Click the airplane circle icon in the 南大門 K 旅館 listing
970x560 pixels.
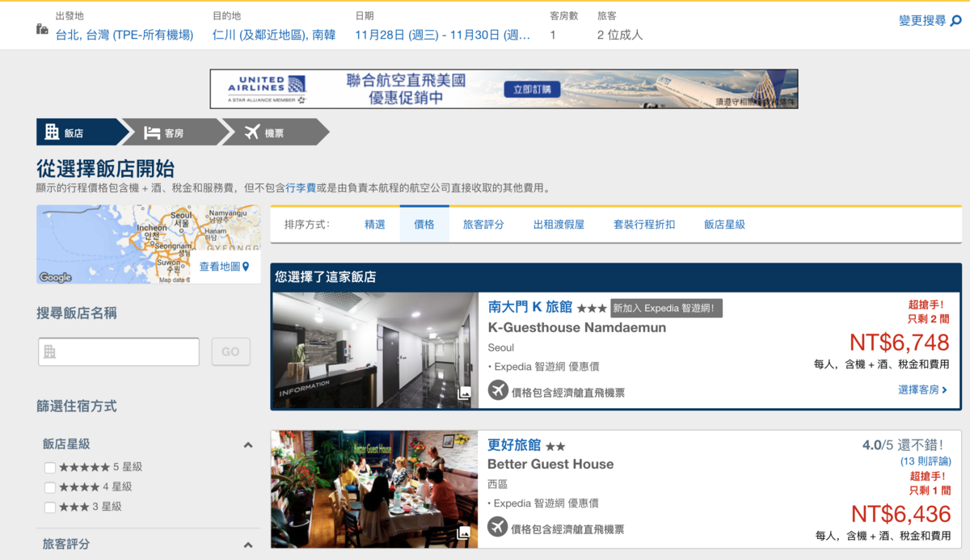coord(498,391)
